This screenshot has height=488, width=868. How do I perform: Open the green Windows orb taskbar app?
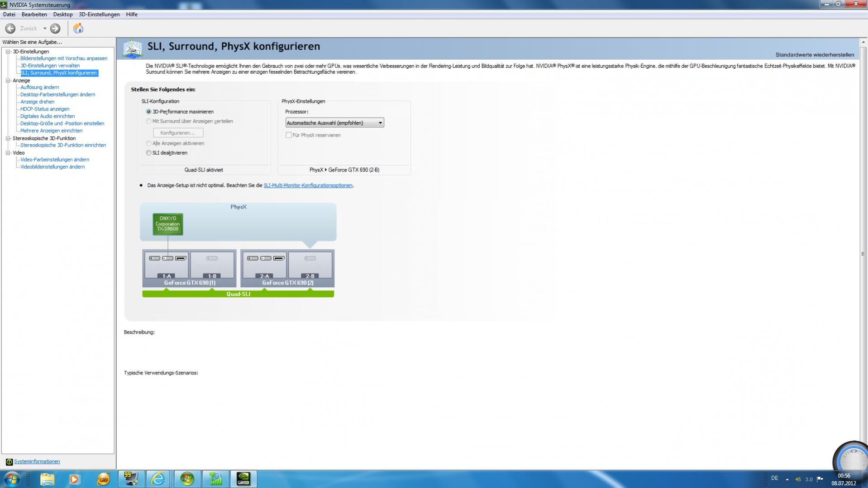click(x=187, y=479)
